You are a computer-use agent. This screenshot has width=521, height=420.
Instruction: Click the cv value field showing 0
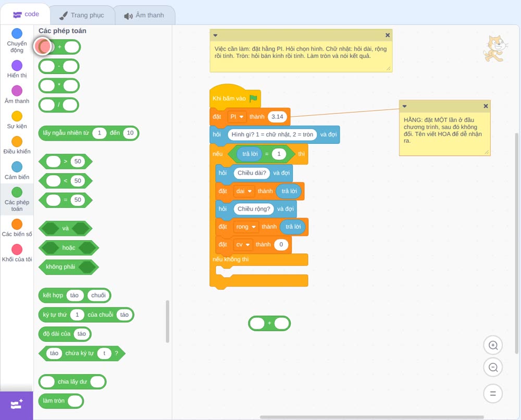point(281,245)
